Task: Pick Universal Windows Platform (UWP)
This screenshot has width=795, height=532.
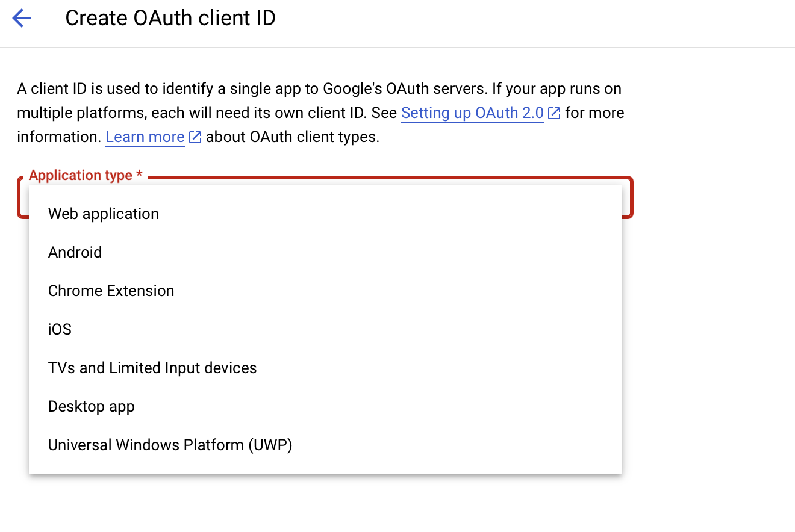Action: click(325, 445)
